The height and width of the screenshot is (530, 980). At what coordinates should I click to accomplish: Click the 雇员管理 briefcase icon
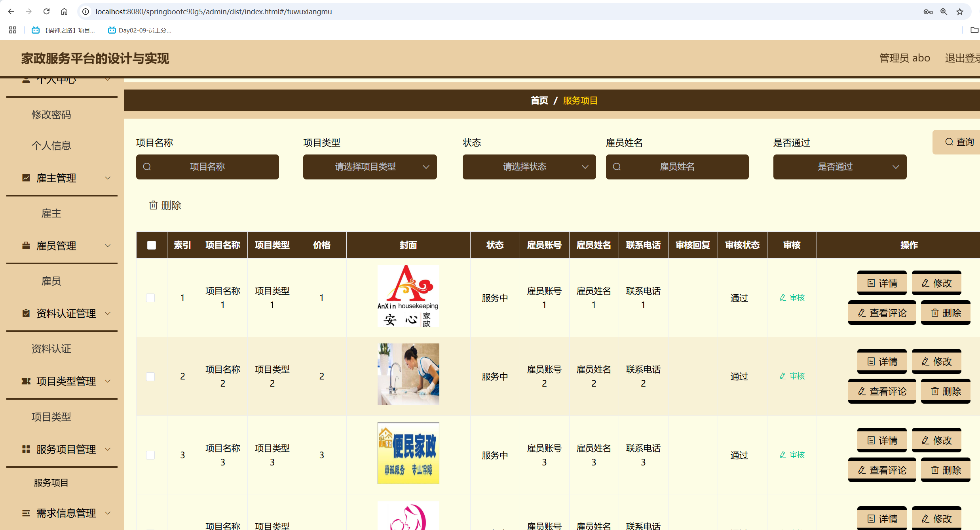[26, 246]
